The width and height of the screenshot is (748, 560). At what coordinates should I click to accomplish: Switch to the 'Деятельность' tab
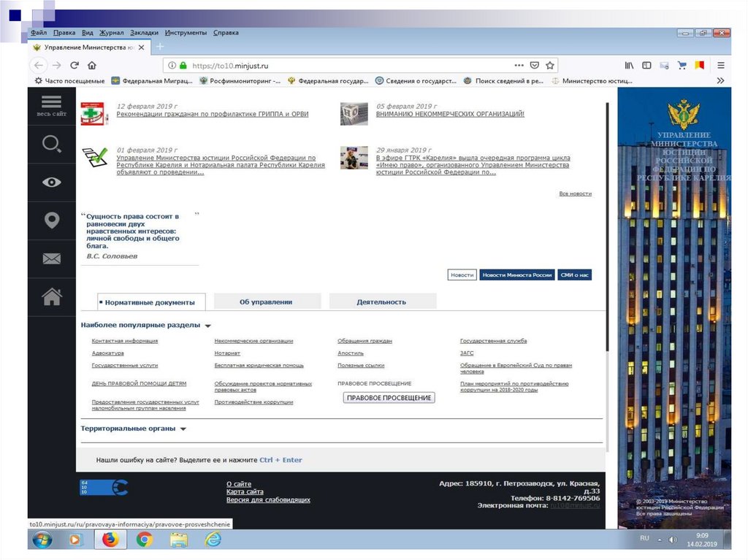tap(381, 302)
